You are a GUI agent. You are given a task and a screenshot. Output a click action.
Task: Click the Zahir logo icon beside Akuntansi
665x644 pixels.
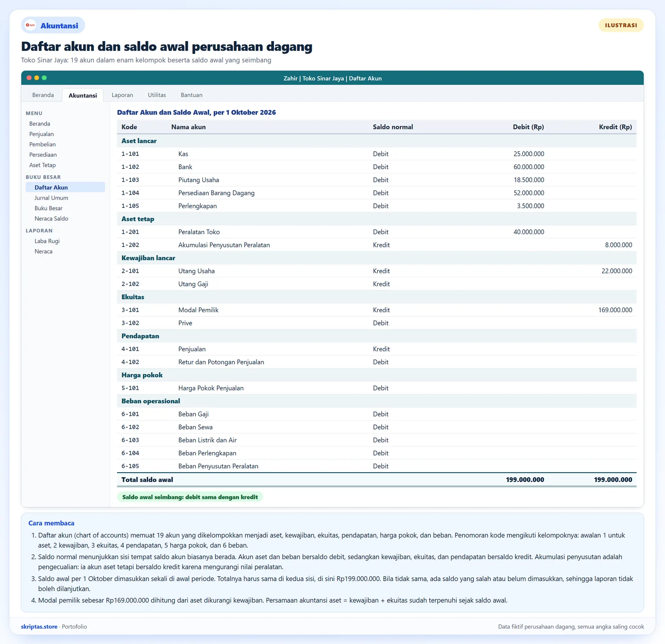coord(30,25)
